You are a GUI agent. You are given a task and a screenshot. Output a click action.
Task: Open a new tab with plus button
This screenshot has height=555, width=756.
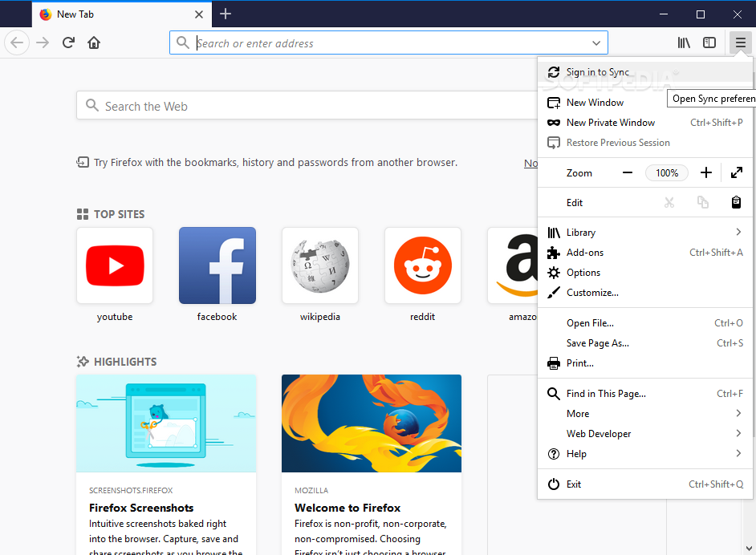coord(226,14)
